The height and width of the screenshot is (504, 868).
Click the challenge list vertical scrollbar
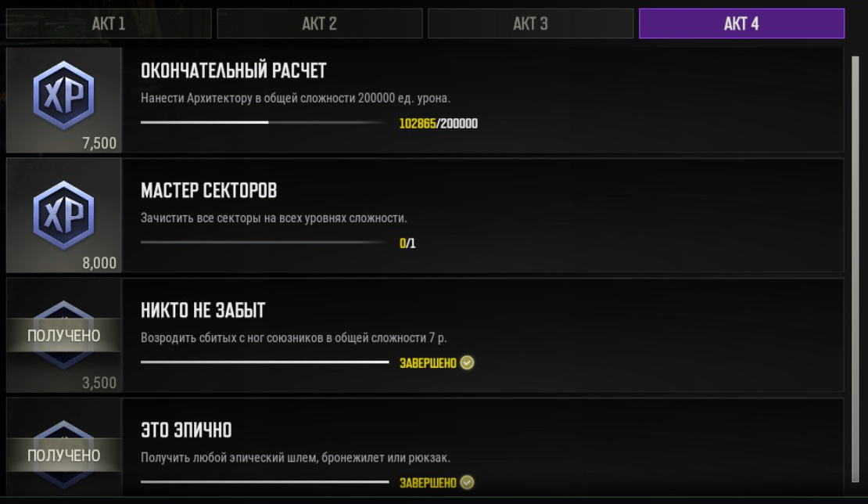855,266
